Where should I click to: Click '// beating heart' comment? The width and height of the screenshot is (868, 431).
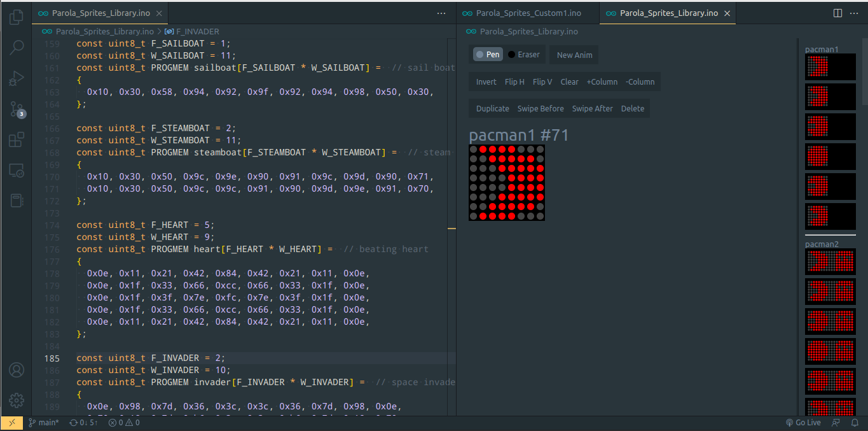tap(386, 249)
